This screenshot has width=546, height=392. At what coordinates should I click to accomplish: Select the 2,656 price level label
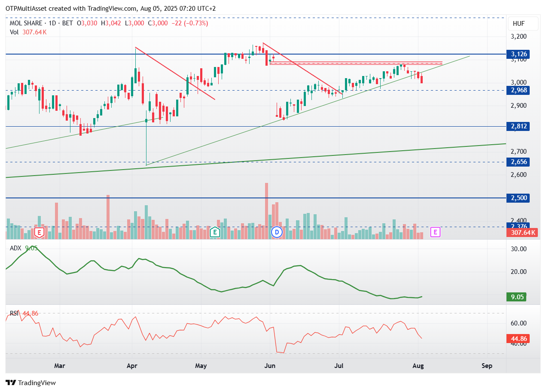coord(519,162)
